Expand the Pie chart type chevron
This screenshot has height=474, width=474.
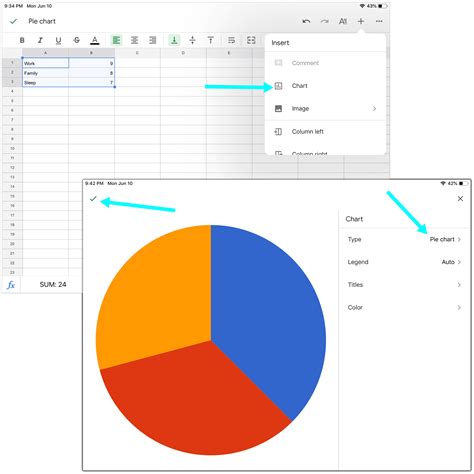tap(459, 239)
